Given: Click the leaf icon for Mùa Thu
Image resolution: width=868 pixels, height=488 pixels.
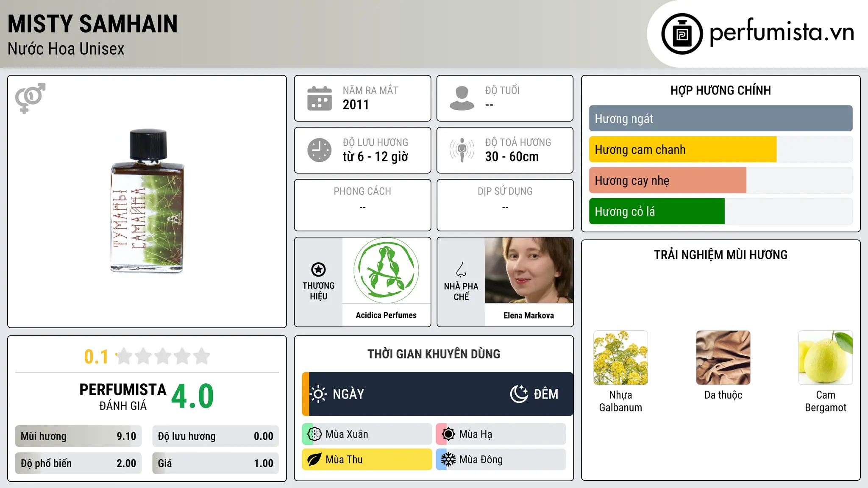Looking at the screenshot, I should [314, 460].
